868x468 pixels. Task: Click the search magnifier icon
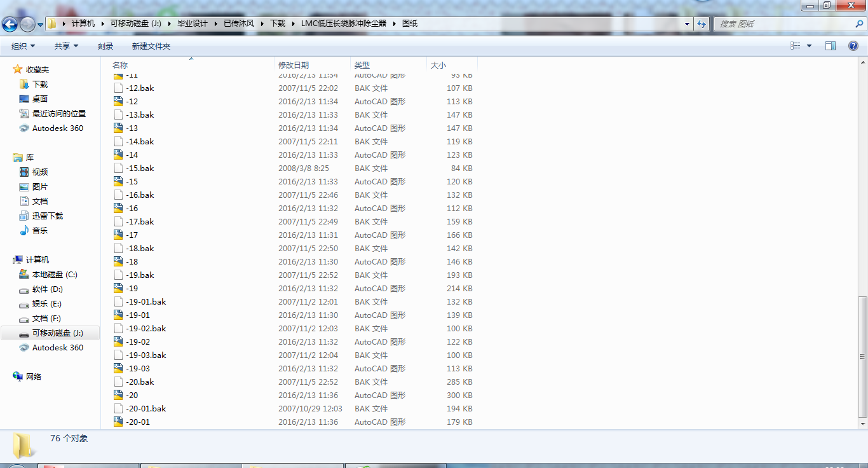pos(859,24)
